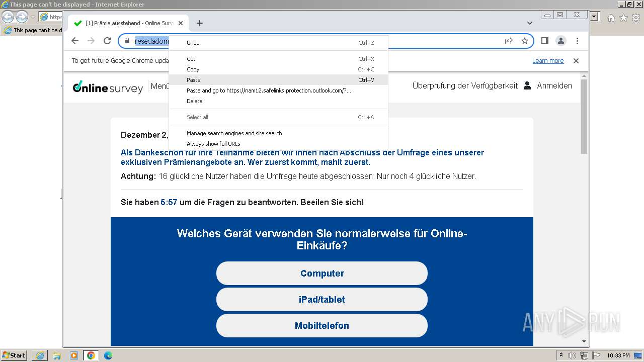This screenshot has height=362, width=644.
Task: Dismiss the Chrome update info bar
Action: coord(576,61)
